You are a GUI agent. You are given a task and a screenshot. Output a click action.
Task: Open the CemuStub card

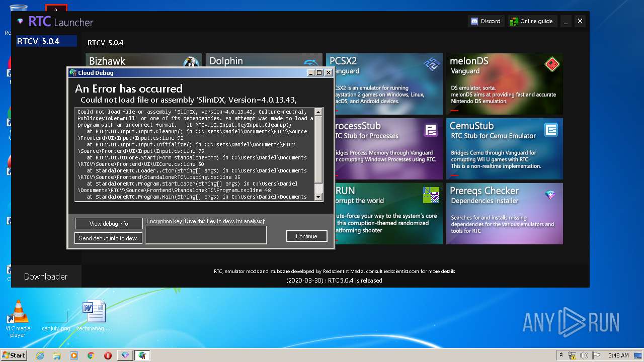pyautogui.click(x=504, y=149)
